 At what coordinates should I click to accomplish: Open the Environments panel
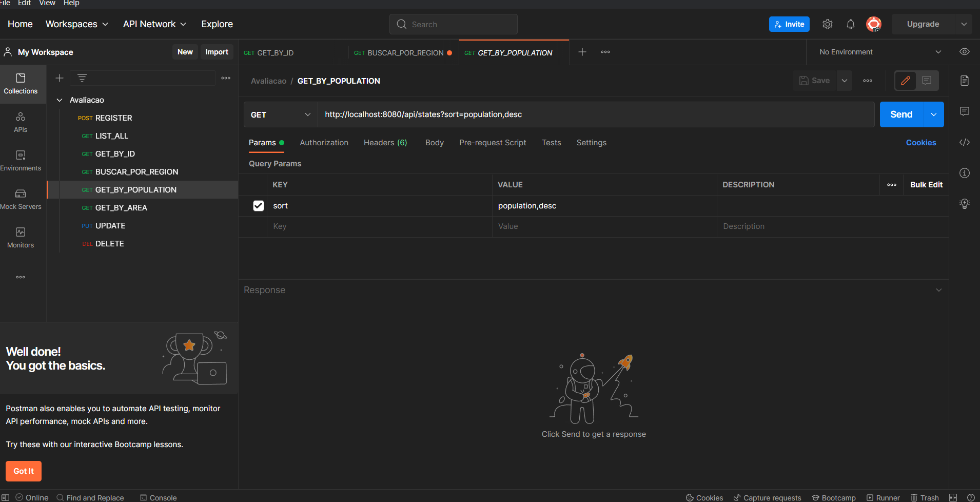point(21,160)
